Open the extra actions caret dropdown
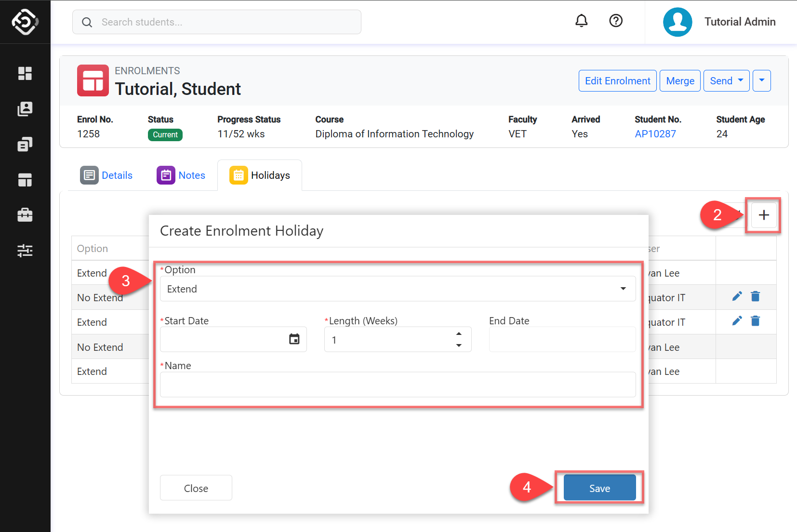The width and height of the screenshot is (797, 532). click(x=762, y=80)
